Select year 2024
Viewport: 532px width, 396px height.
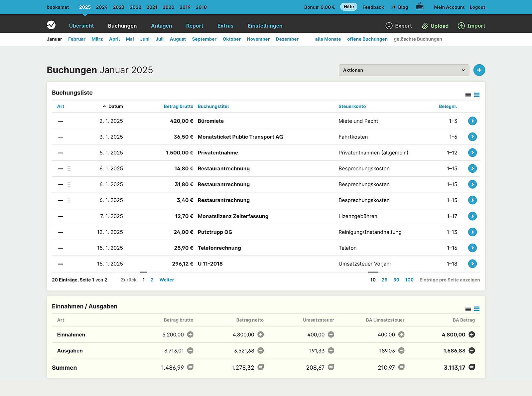[102, 7]
